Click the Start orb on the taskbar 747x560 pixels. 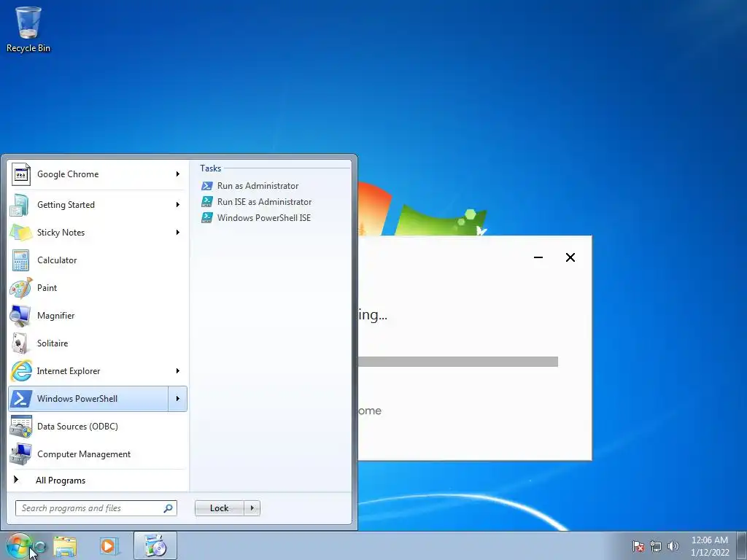click(18, 545)
